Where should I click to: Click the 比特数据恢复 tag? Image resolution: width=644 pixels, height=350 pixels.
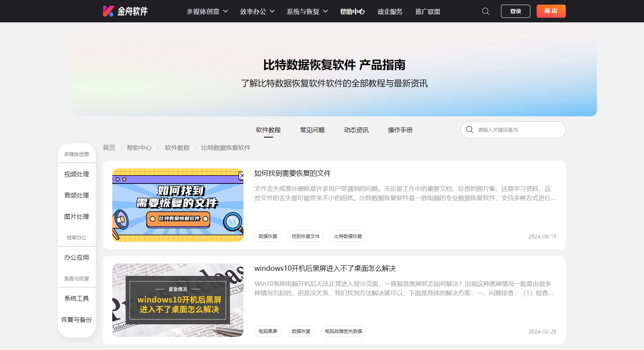pos(348,236)
